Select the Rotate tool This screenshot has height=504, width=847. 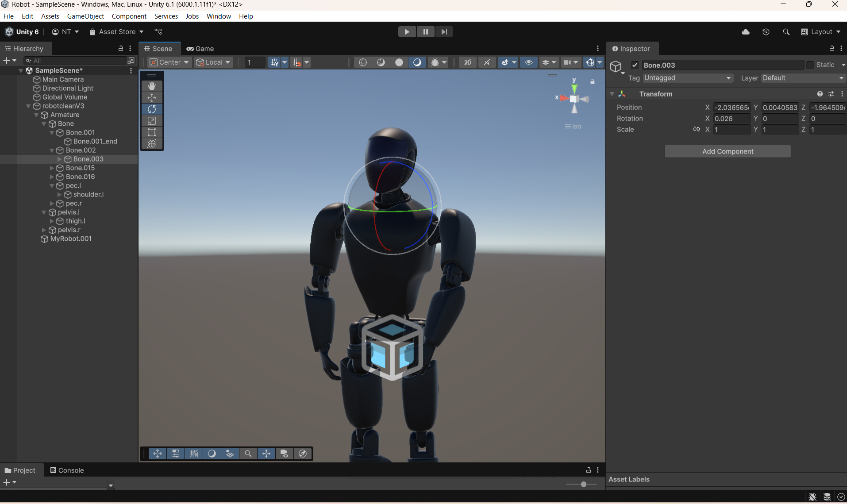click(152, 109)
